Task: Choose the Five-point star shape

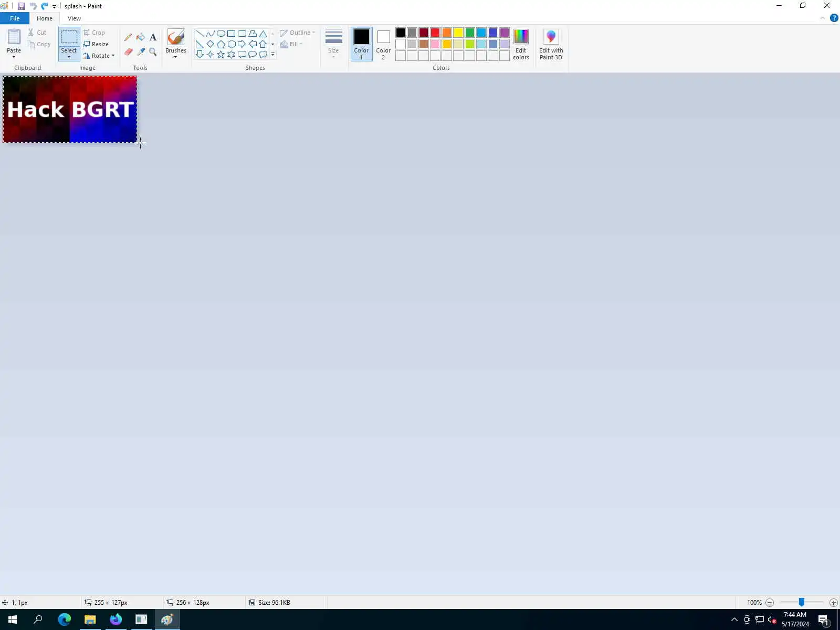Action: [x=221, y=54]
